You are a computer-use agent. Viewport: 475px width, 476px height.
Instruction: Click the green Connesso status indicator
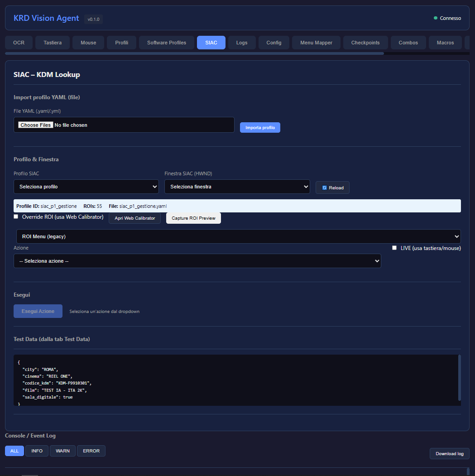click(x=436, y=18)
